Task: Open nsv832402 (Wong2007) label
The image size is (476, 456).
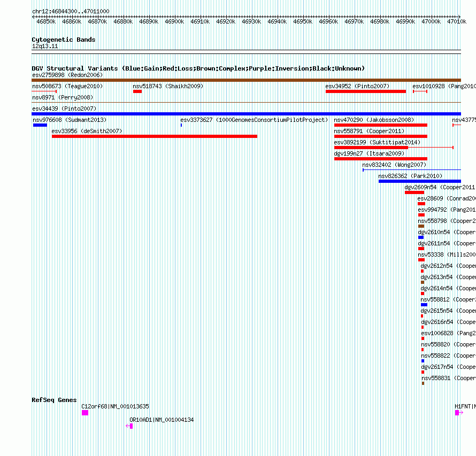Action: 394,165
